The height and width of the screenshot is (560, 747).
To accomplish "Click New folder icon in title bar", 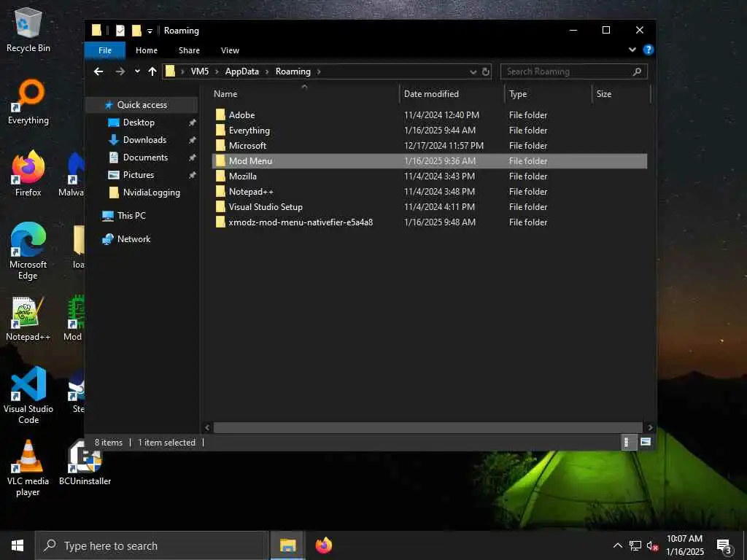I will pos(136,31).
